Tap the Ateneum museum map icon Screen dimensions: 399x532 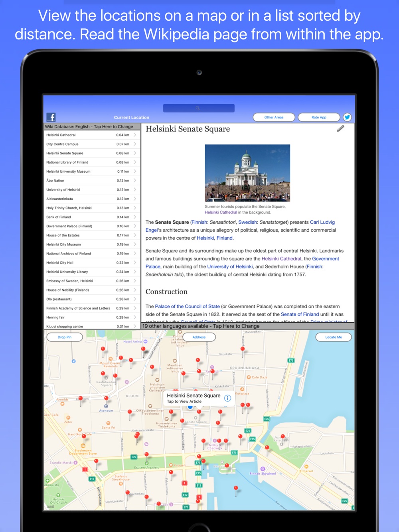click(106, 406)
